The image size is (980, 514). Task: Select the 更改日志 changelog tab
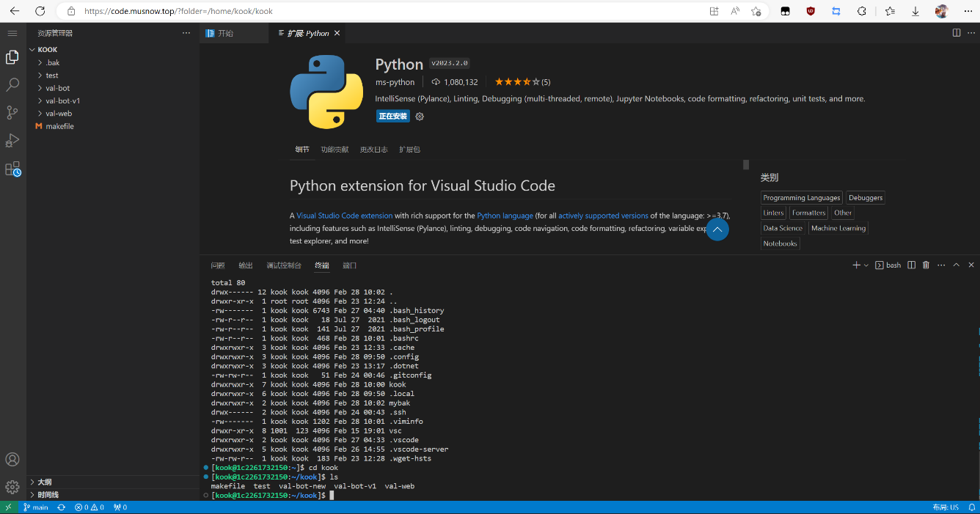pyautogui.click(x=374, y=150)
